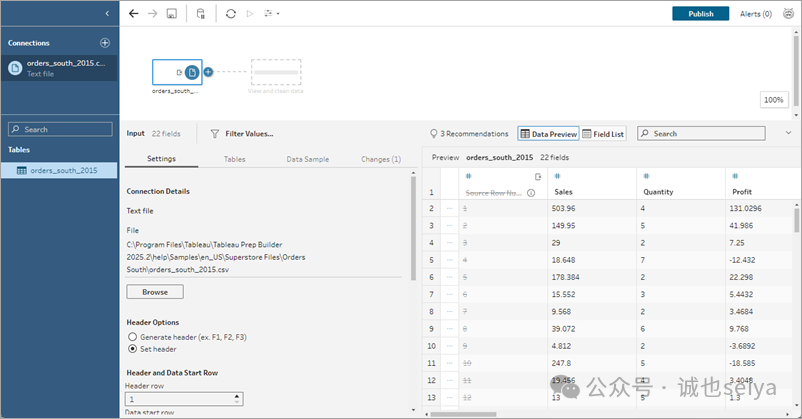Click the preview horizontal scrollbar
This screenshot has width=802, height=419.
tap(462, 414)
